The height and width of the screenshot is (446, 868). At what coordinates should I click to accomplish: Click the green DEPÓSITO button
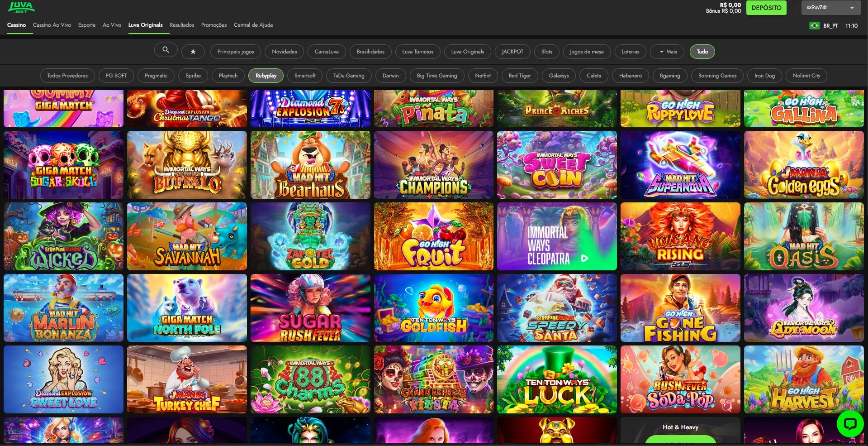(766, 8)
